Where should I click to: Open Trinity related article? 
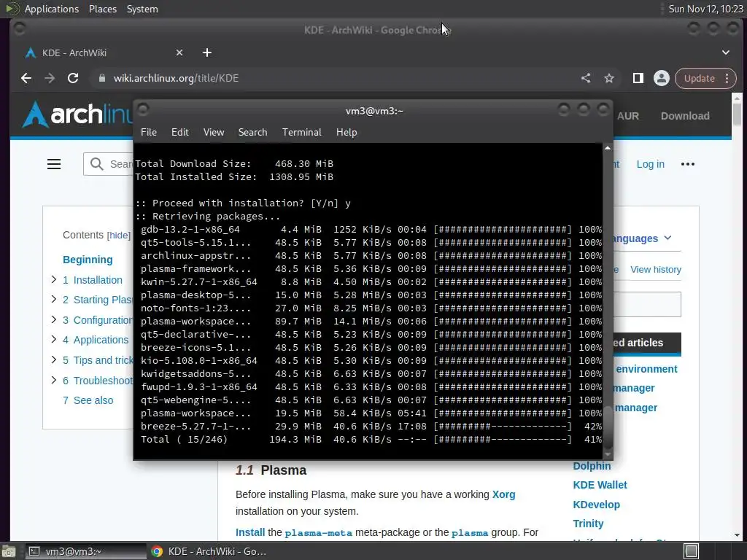[x=588, y=524]
